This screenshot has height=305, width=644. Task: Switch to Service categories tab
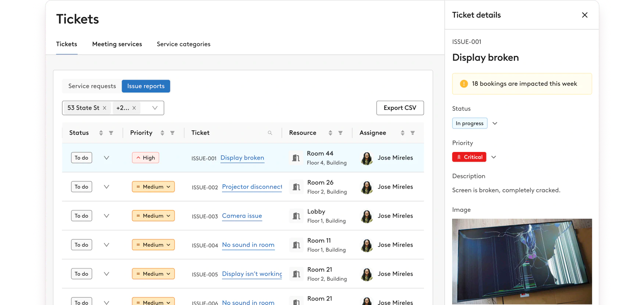[184, 44]
